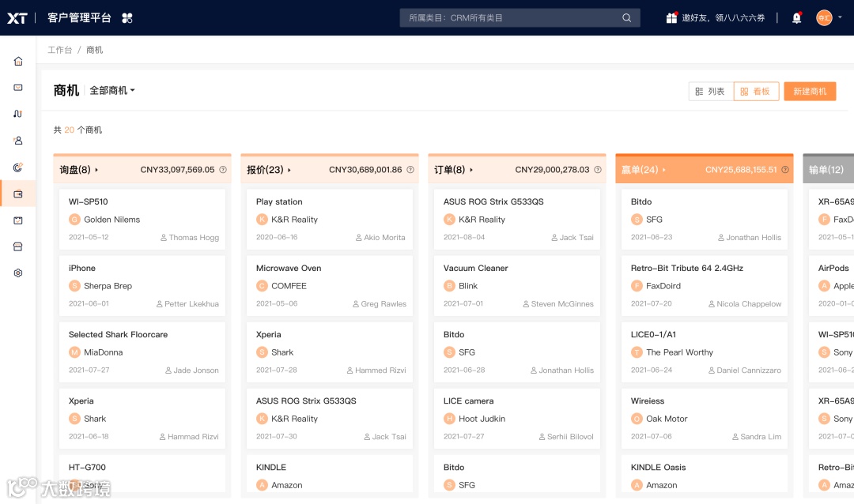Expand the 订单(8) column arrow

[471, 170]
